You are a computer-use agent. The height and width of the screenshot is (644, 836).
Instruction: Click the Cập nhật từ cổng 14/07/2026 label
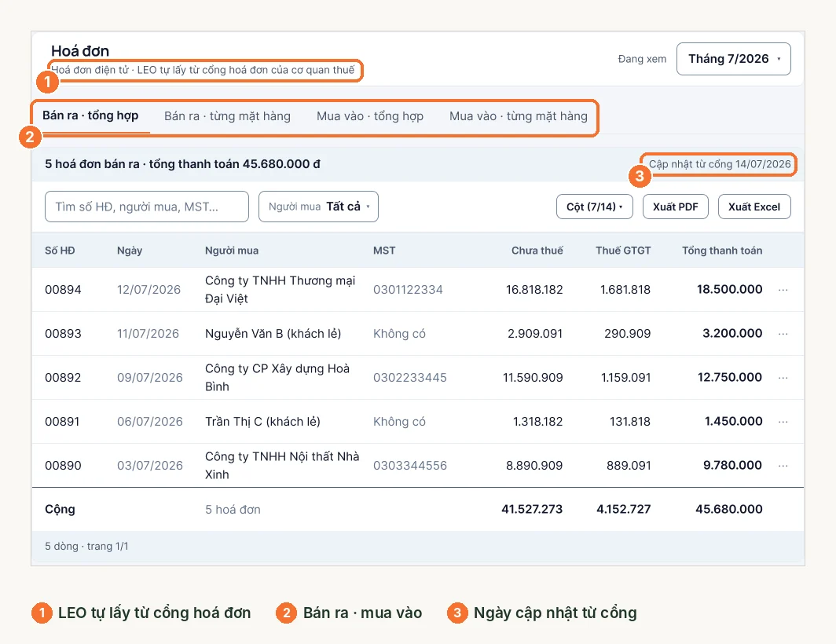coord(720,164)
